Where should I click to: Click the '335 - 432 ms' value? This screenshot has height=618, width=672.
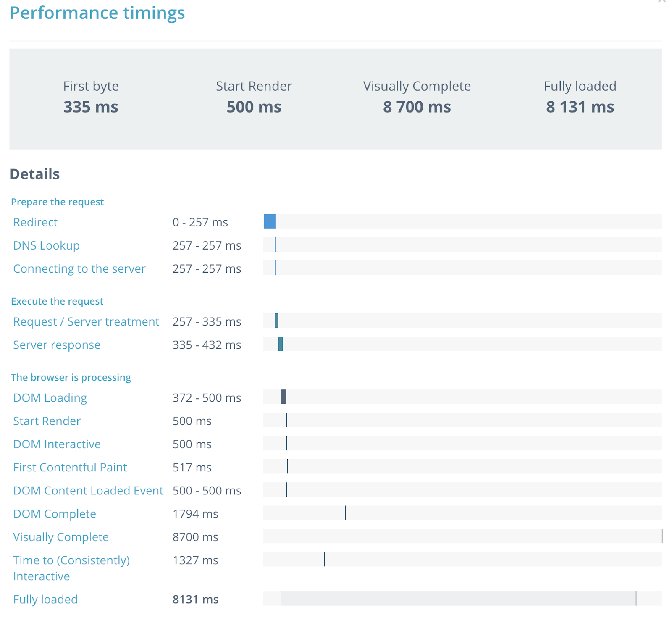[207, 345]
